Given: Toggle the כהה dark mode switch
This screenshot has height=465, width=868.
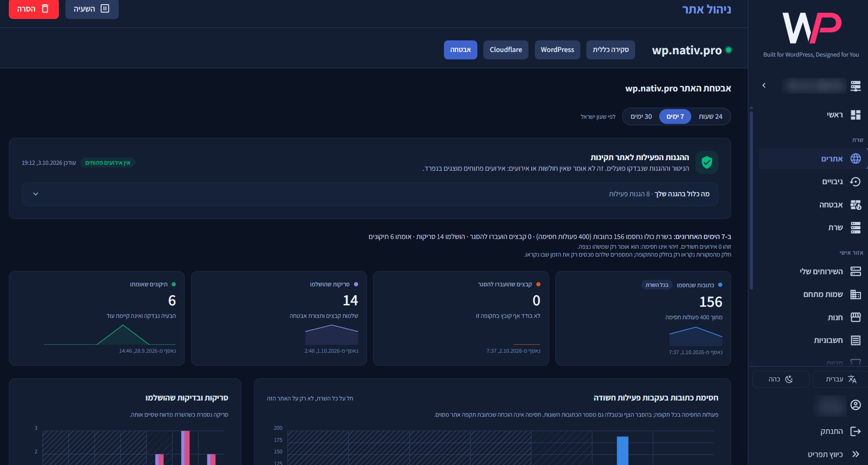Looking at the screenshot, I should coord(781,379).
